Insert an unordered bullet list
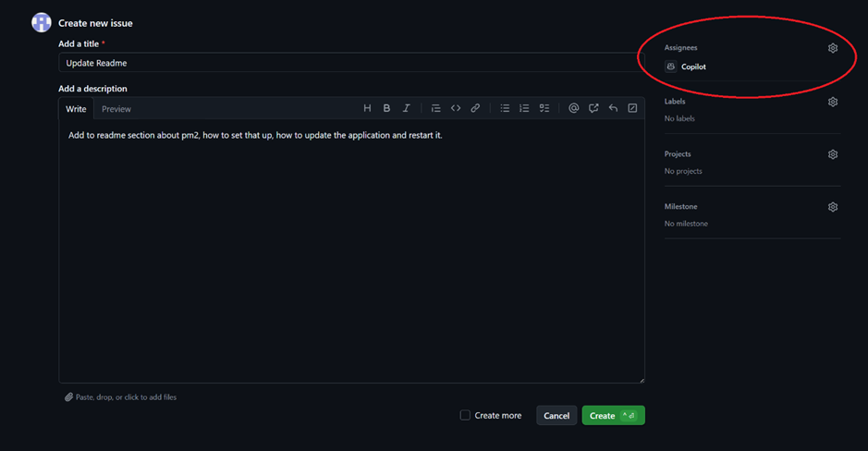Viewport: 868px width, 451px height. 505,108
